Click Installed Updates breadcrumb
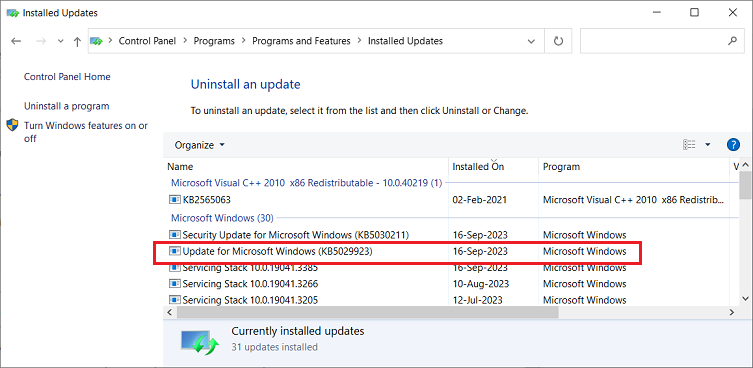Screen dimensions: 753x368 point(405,41)
